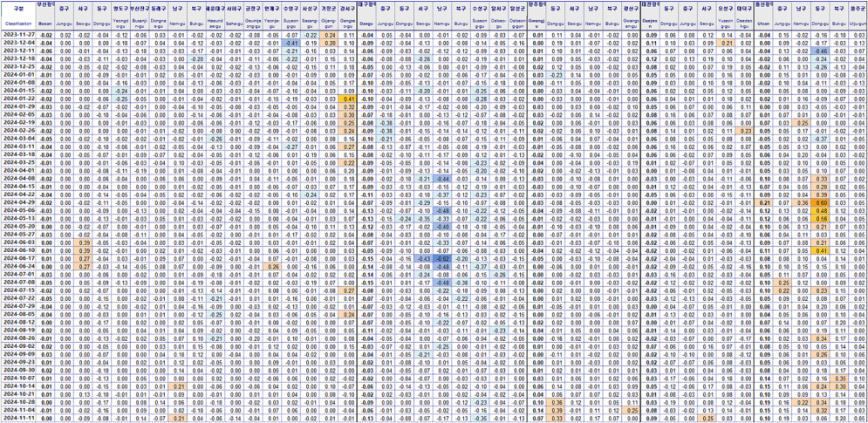Select the dark blue -0.46 Ulsan Dong-gu cell
Viewport: 868px width, 423px height.
click(x=820, y=51)
